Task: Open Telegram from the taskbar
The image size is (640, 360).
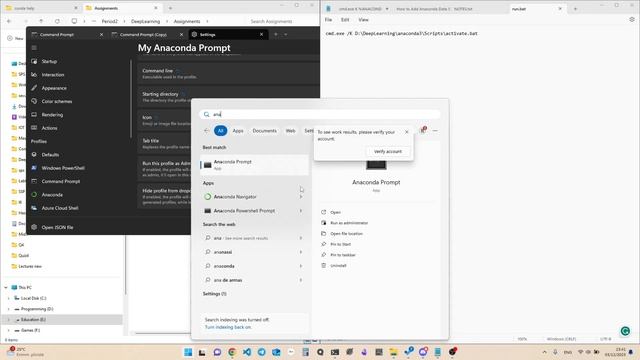Action: click(x=262, y=352)
